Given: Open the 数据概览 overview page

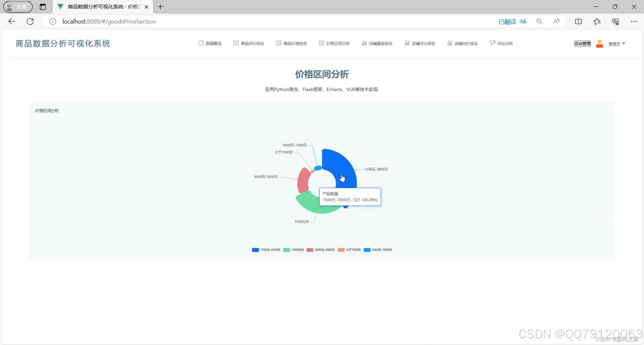Looking at the screenshot, I should (213, 43).
